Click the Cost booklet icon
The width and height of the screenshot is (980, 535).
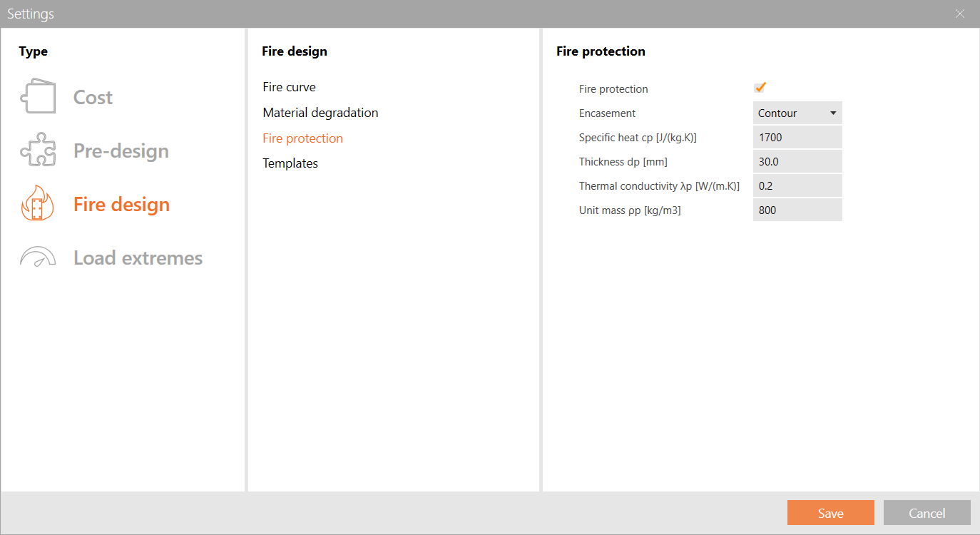(x=38, y=96)
